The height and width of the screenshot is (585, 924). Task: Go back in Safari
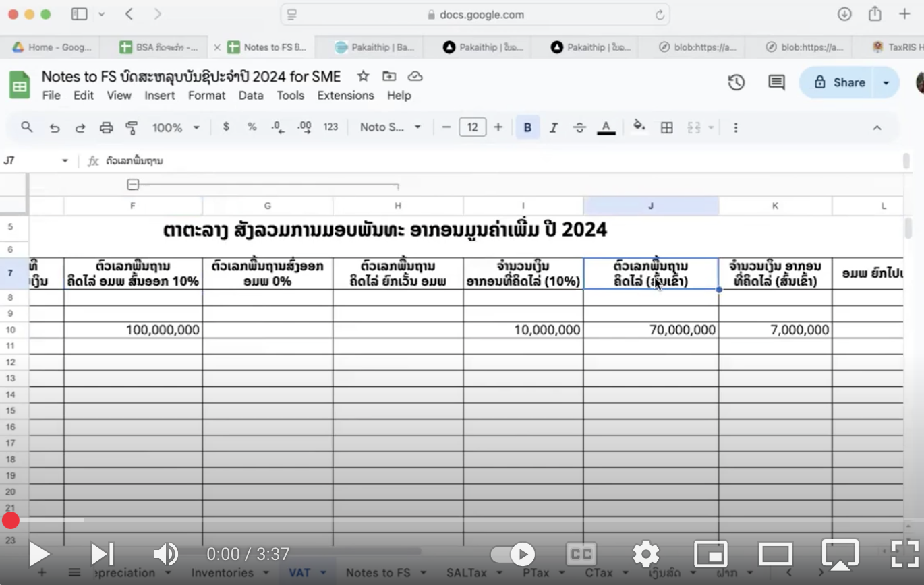129,14
